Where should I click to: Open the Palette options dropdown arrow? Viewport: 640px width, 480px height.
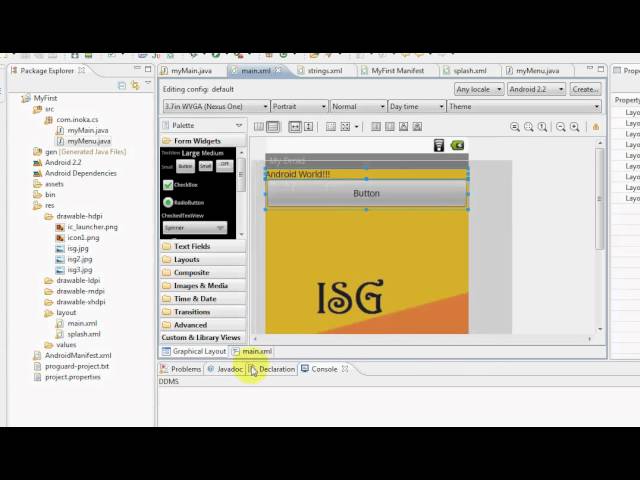239,125
